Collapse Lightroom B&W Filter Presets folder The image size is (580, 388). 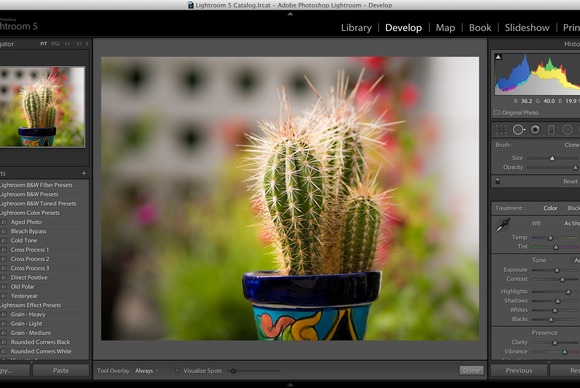(36, 185)
